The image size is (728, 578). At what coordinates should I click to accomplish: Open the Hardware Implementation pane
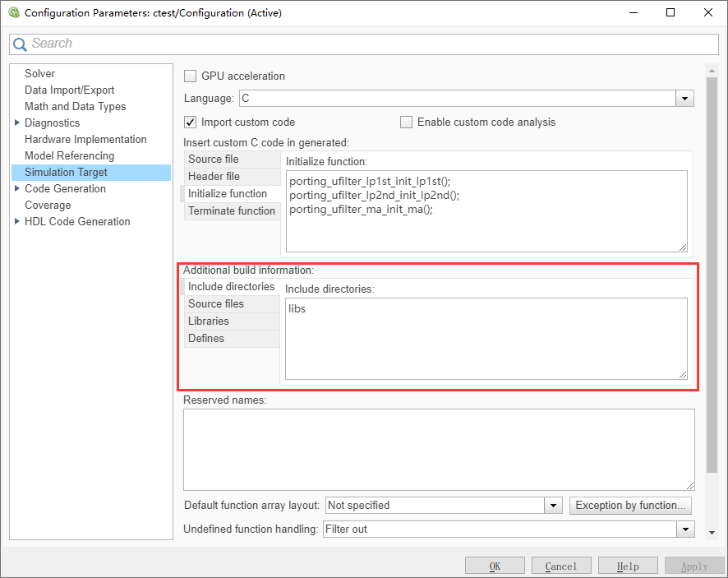pos(85,140)
